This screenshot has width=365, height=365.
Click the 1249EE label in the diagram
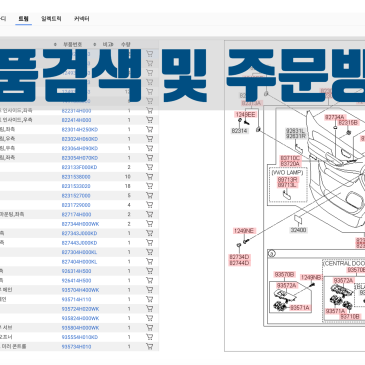tap(245, 115)
